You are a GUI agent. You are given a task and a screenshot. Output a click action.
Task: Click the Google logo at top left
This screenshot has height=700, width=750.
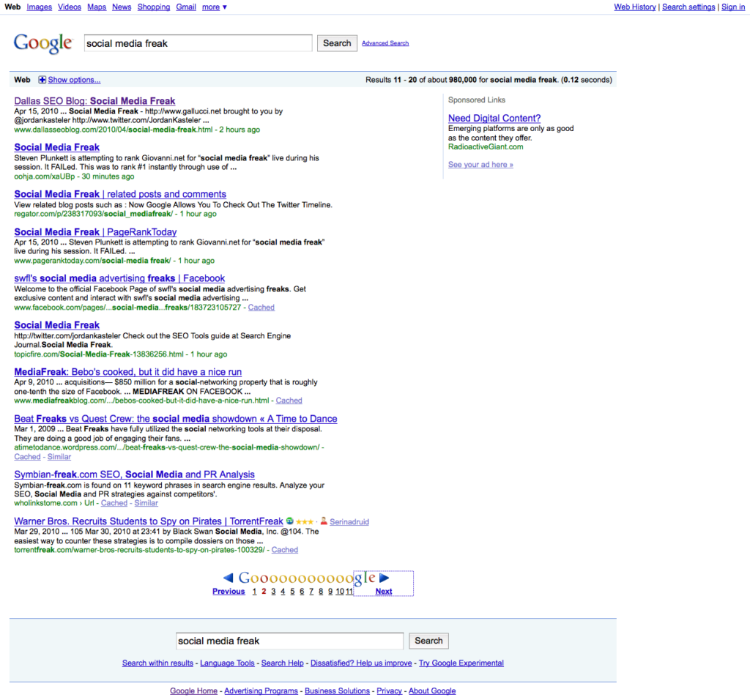coord(43,43)
